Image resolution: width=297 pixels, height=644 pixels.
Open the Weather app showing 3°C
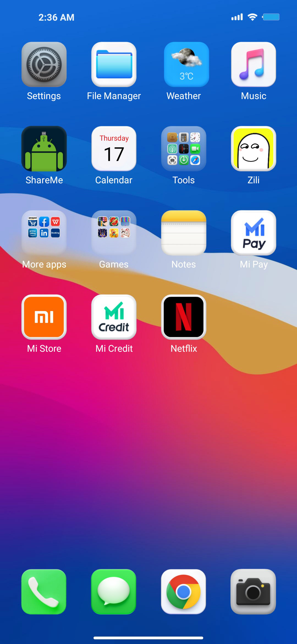point(186,64)
